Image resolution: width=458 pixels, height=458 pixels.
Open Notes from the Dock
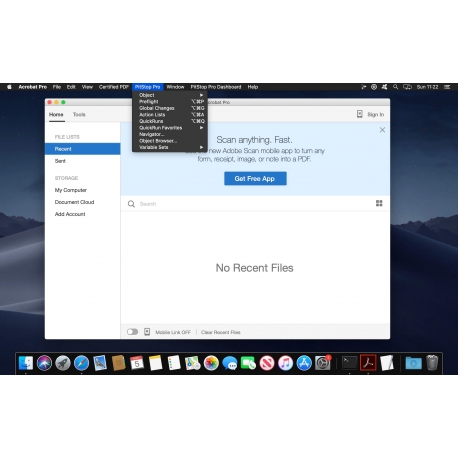[156, 363]
